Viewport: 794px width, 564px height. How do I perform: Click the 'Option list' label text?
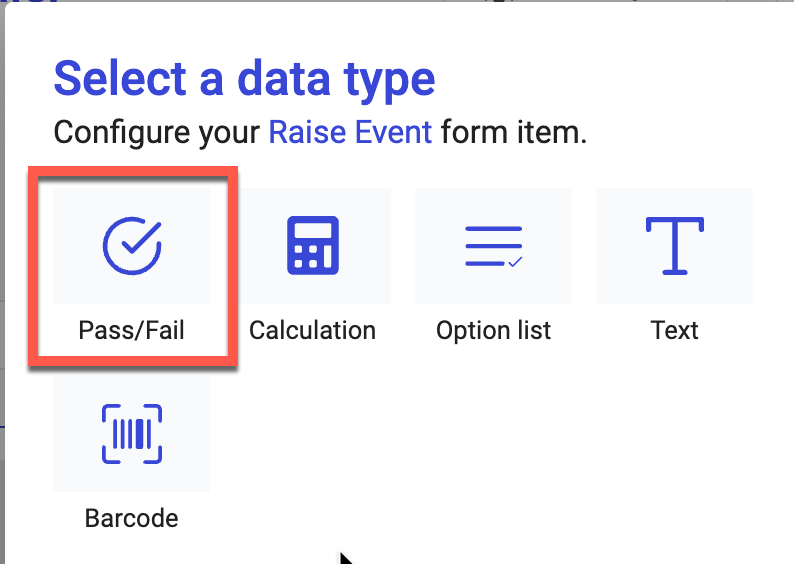pos(493,330)
